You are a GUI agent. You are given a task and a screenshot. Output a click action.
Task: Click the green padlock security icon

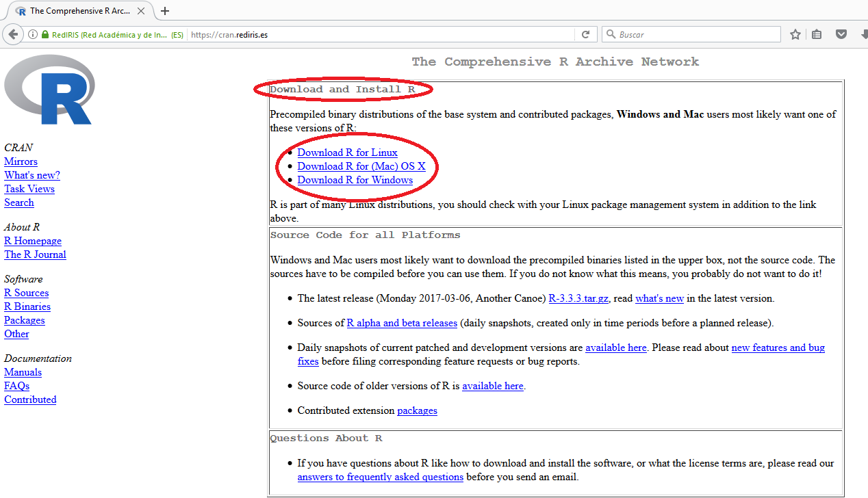[45, 34]
